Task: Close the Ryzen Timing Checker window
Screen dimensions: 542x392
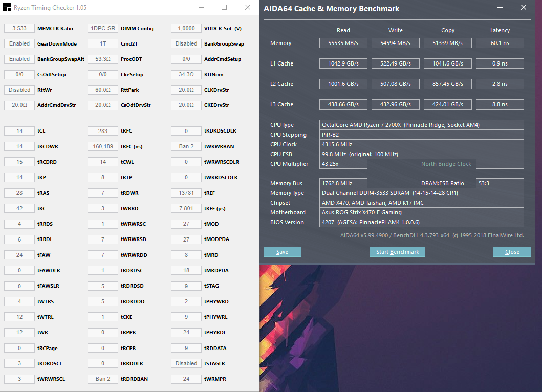Action: [248, 7]
